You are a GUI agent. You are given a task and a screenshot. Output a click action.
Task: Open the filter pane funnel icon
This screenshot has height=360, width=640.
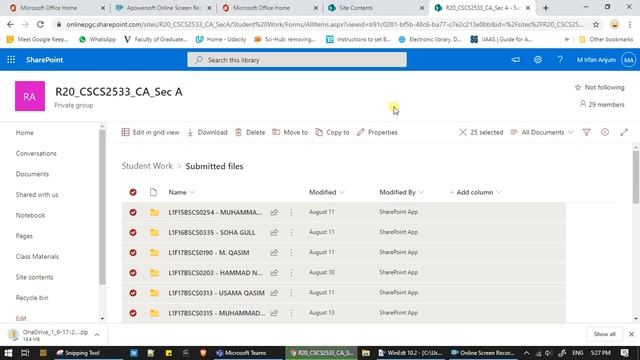[x=587, y=132]
